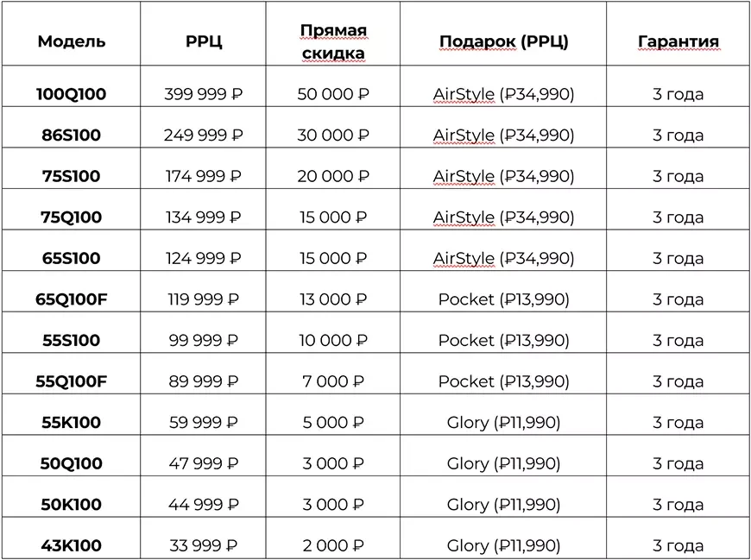Click the 249 999 ₽ price cell
The image size is (751, 560).
pos(204,135)
